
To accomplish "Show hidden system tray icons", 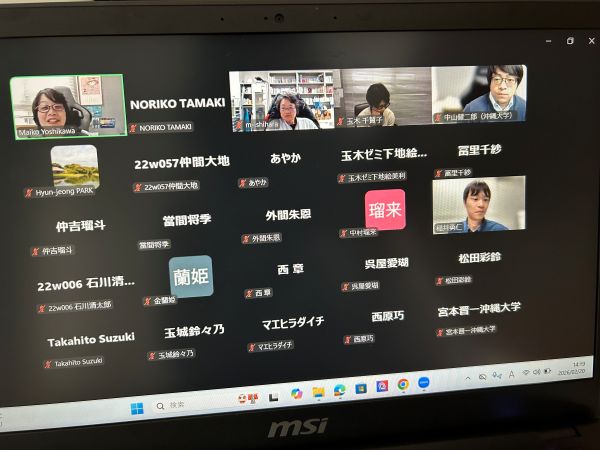I will (x=468, y=378).
